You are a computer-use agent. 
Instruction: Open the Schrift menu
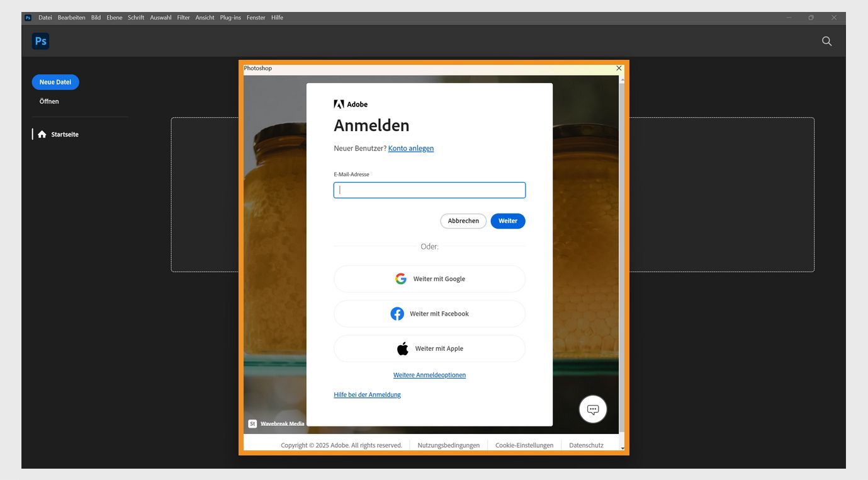136,18
